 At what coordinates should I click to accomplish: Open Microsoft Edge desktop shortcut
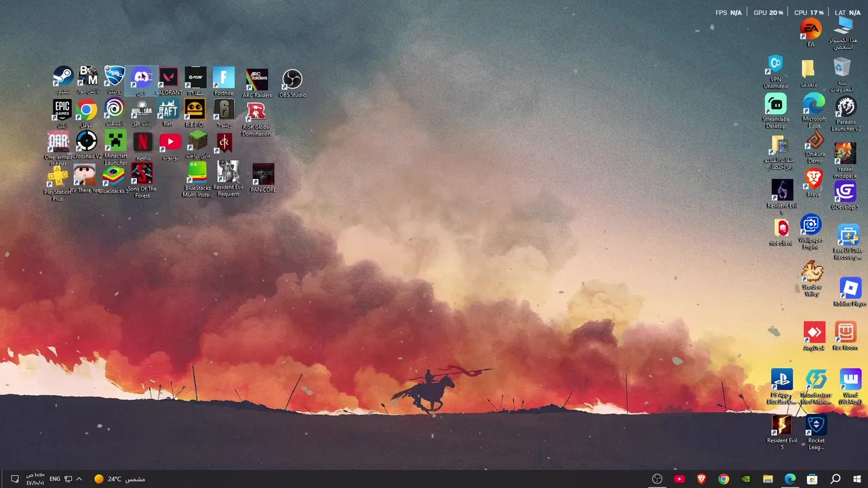tap(814, 110)
